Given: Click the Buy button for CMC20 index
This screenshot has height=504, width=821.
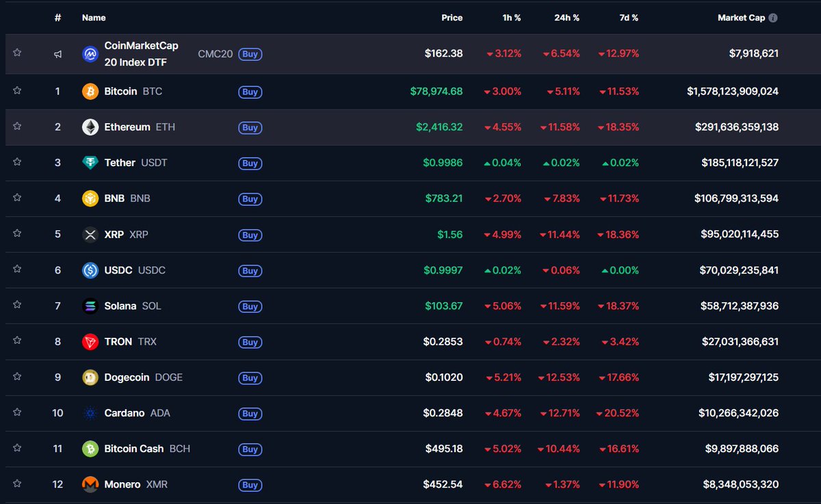Looking at the screenshot, I should point(250,54).
